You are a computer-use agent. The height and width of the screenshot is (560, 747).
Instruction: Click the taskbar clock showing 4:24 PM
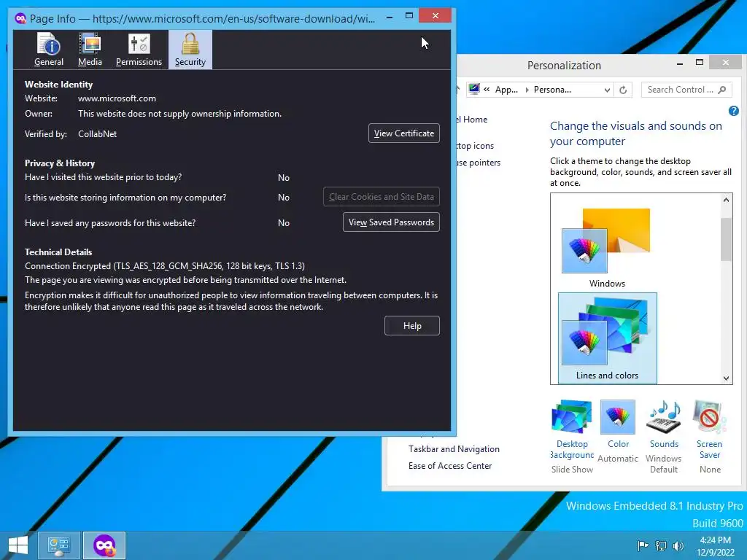tap(715, 545)
